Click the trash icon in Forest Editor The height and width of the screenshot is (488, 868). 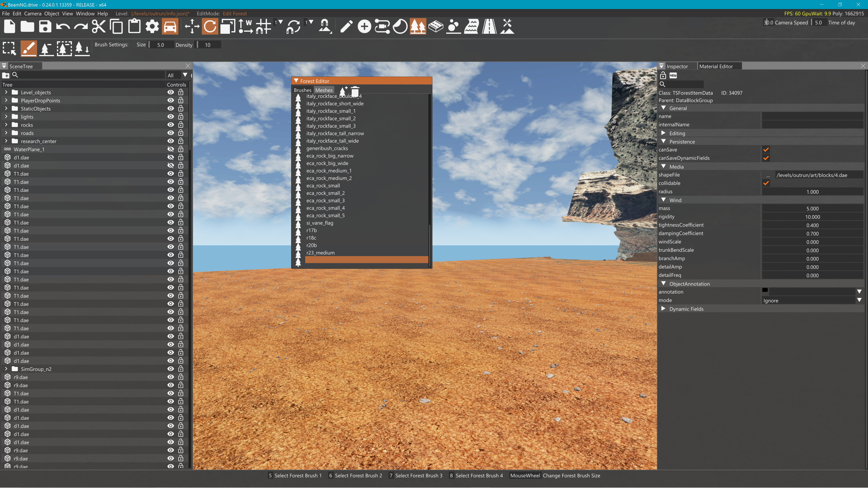pos(355,90)
